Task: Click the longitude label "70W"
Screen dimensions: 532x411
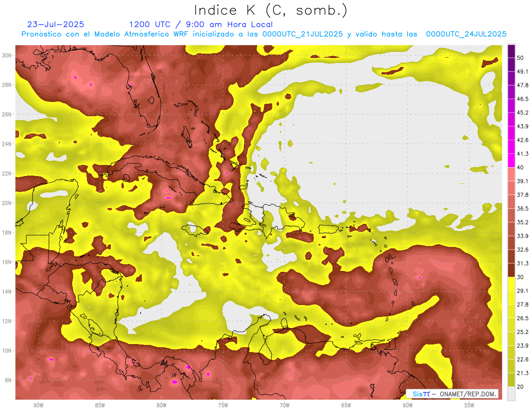Action: click(285, 405)
